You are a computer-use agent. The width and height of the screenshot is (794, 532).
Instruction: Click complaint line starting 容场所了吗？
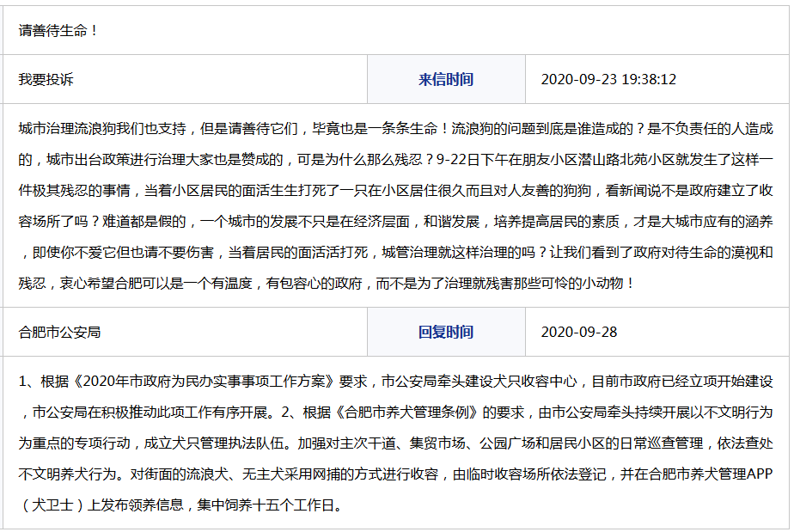pyautogui.click(x=395, y=222)
